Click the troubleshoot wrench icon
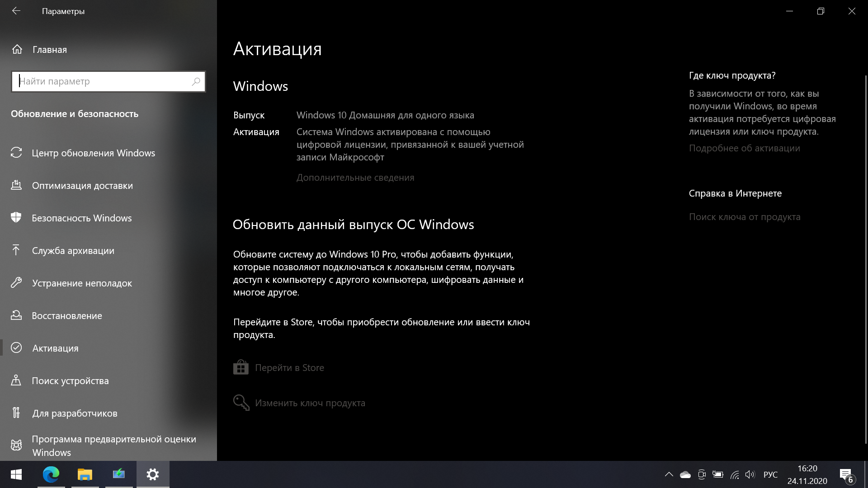Viewport: 868px width, 488px height. coord(16,282)
